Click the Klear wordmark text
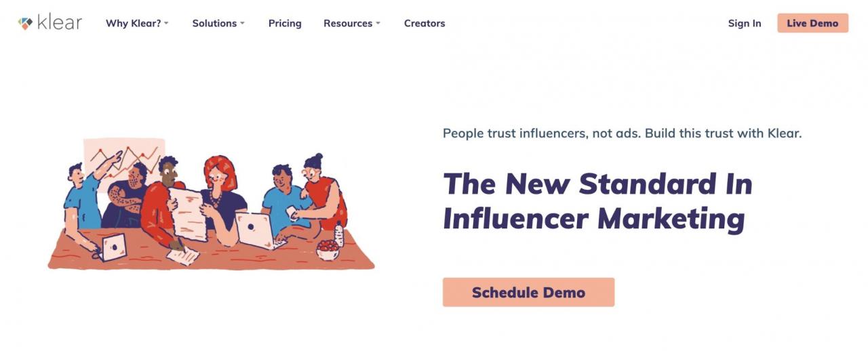868x351 pixels. pos(60,22)
